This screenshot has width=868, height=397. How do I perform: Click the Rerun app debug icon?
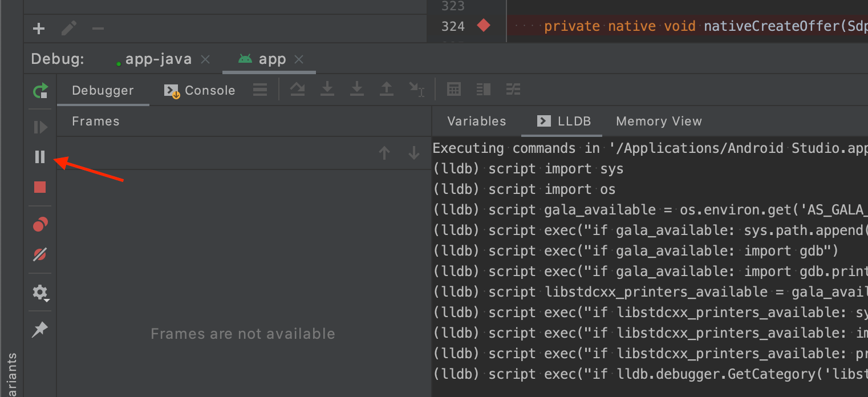pos(40,91)
